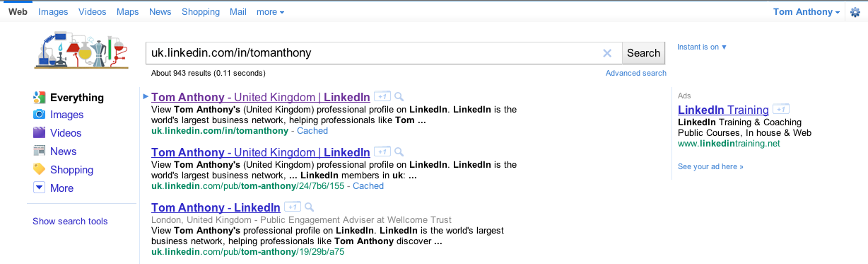Image resolution: width=868 pixels, height=264 pixels.
Task: Select the Images filter icon in sidebar
Action: pyautogui.click(x=39, y=115)
